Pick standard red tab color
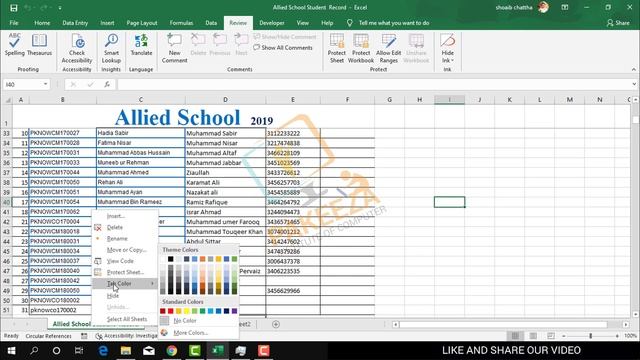640x360 pixels. (171, 311)
